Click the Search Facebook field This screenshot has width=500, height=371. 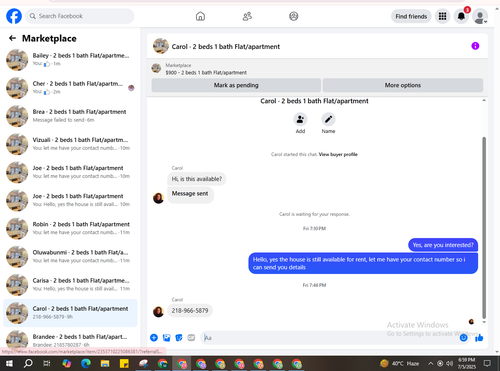coord(80,16)
